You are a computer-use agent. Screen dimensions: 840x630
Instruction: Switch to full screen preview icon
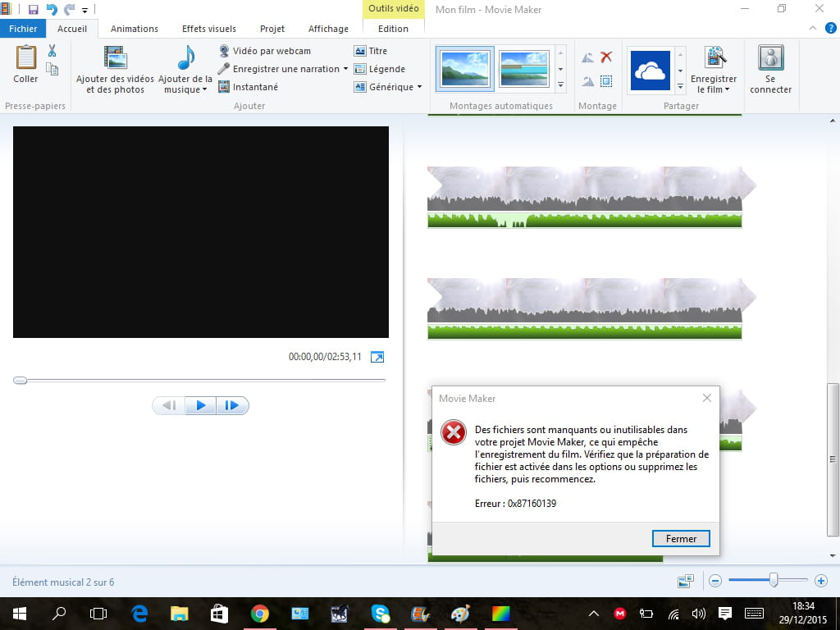(x=377, y=358)
